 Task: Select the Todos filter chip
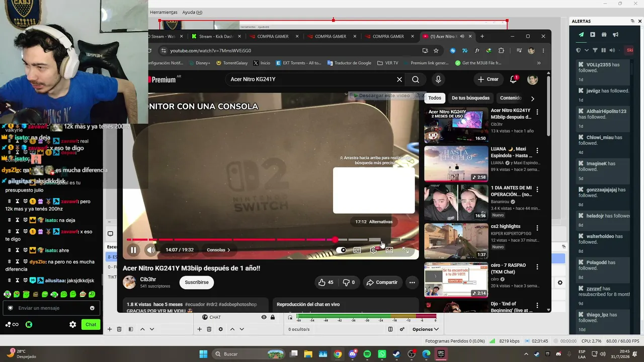[435, 98]
